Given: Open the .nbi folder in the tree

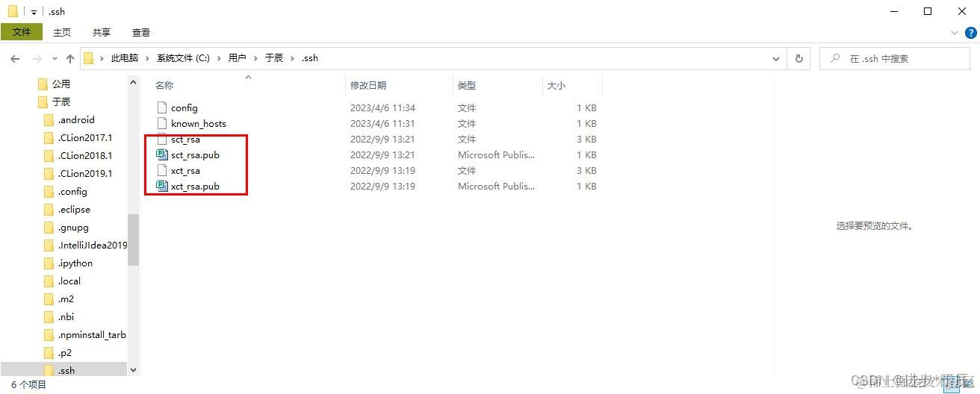Looking at the screenshot, I should point(66,317).
